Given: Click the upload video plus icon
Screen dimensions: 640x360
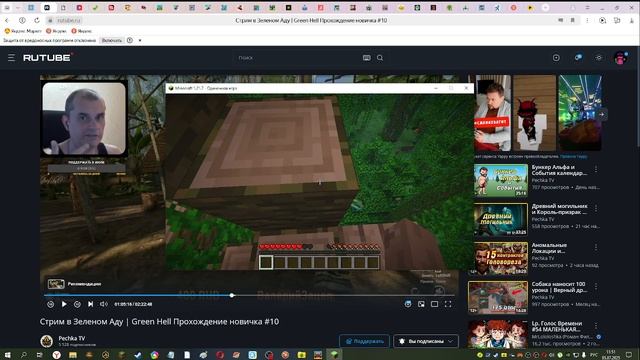Looking at the screenshot, I should [x=556, y=58].
